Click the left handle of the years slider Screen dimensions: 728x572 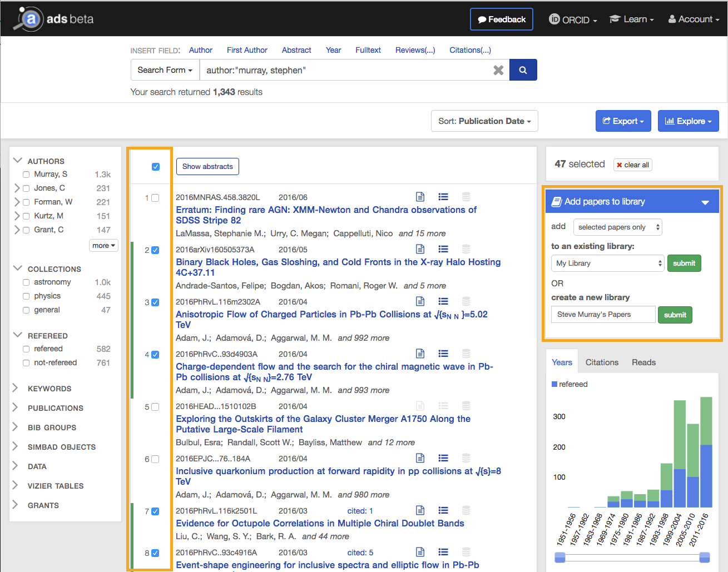pos(559,557)
